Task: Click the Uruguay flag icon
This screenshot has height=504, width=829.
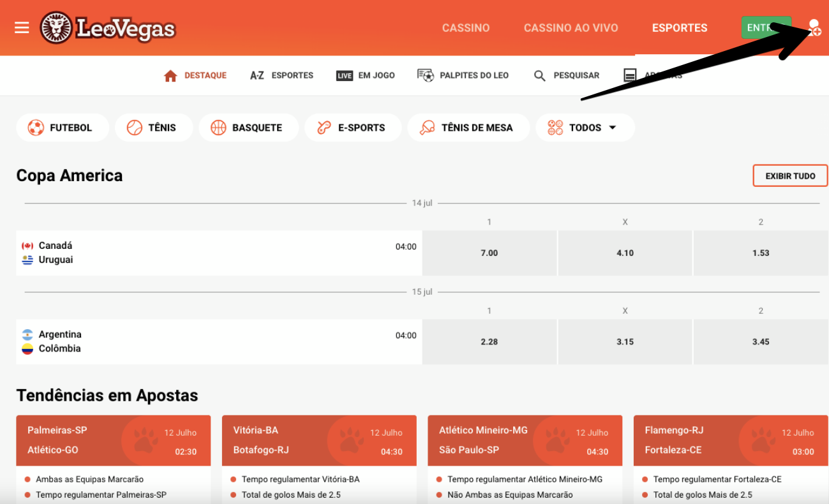Action: pos(27,260)
